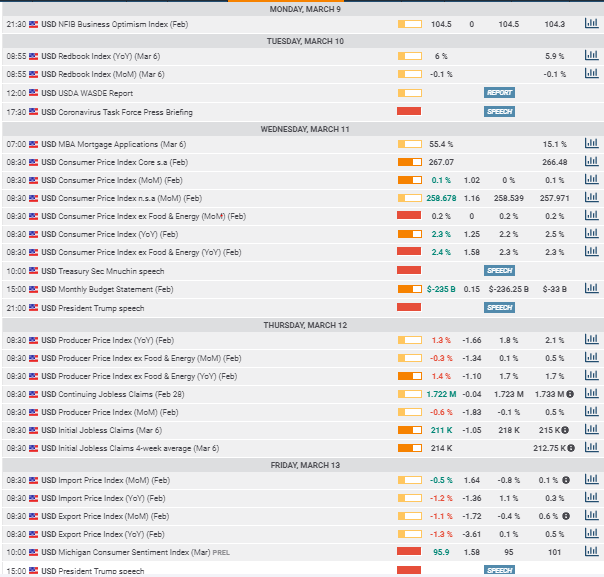Open chart icon for Producer Price Index (YoY) row
Viewport: 604px width, 577px height.
(591, 339)
